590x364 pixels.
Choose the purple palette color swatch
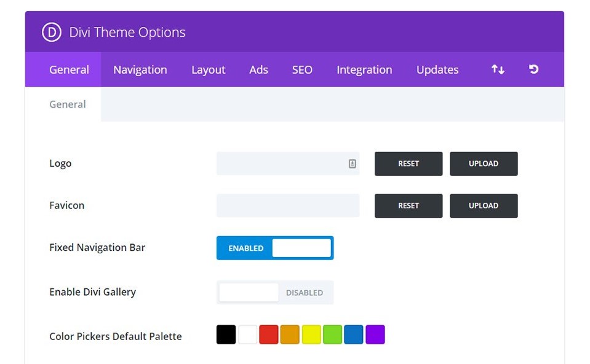coord(375,334)
